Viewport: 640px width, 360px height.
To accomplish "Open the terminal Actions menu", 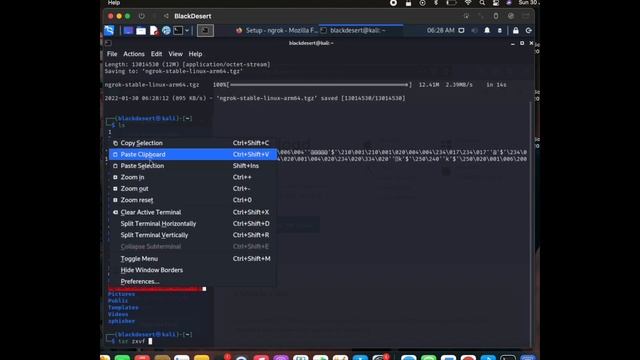I will [134, 54].
